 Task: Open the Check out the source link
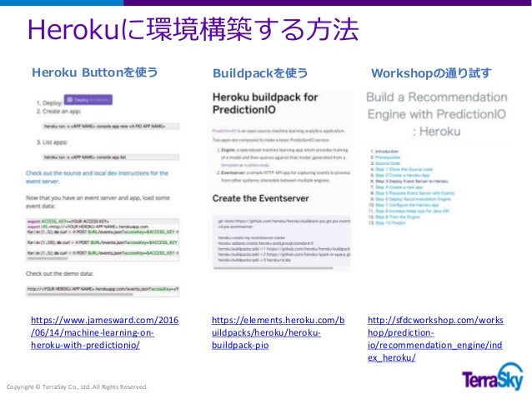97,177
